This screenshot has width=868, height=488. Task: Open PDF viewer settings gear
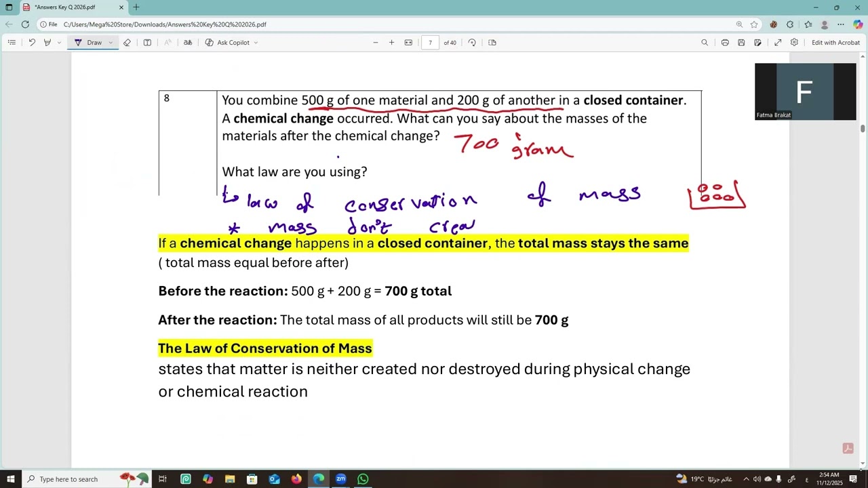coord(794,43)
